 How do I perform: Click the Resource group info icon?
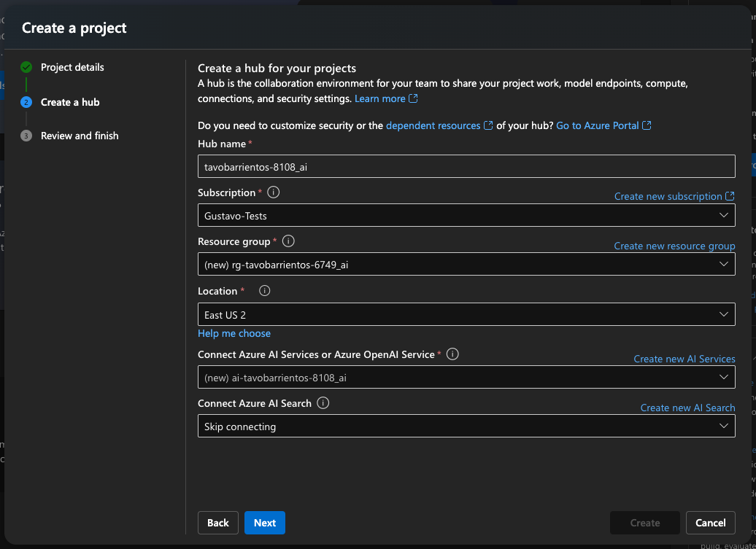coord(288,241)
